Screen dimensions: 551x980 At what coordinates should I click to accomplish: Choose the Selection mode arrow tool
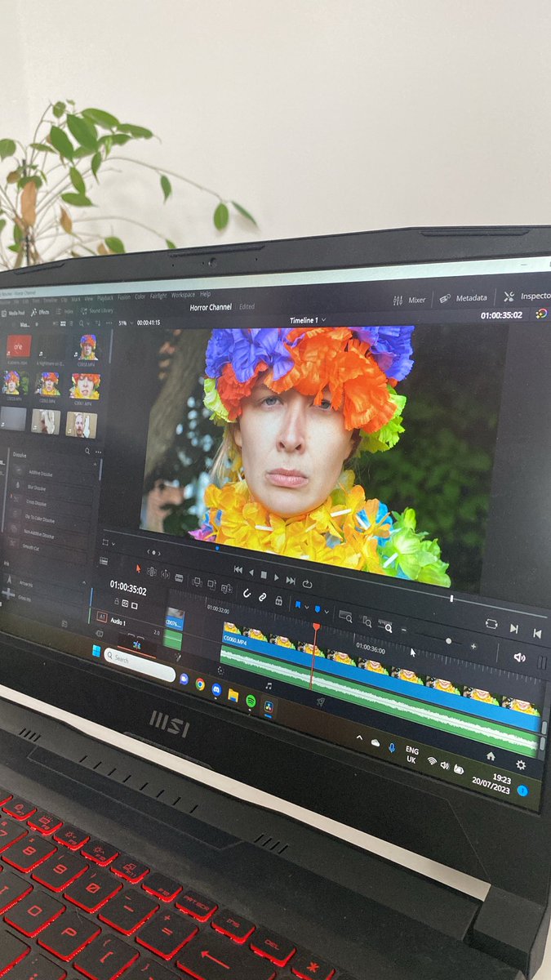[136, 568]
